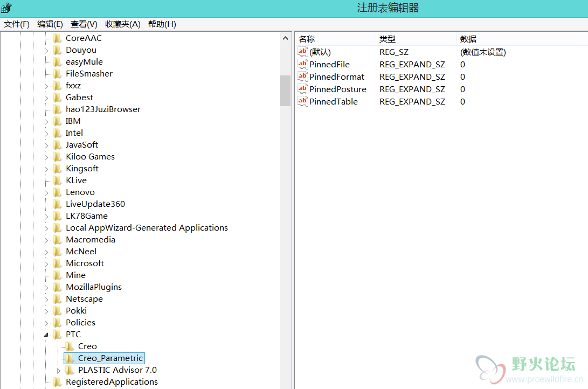Sort by the 数据 column header
The width and height of the screenshot is (588, 389).
coord(522,39)
